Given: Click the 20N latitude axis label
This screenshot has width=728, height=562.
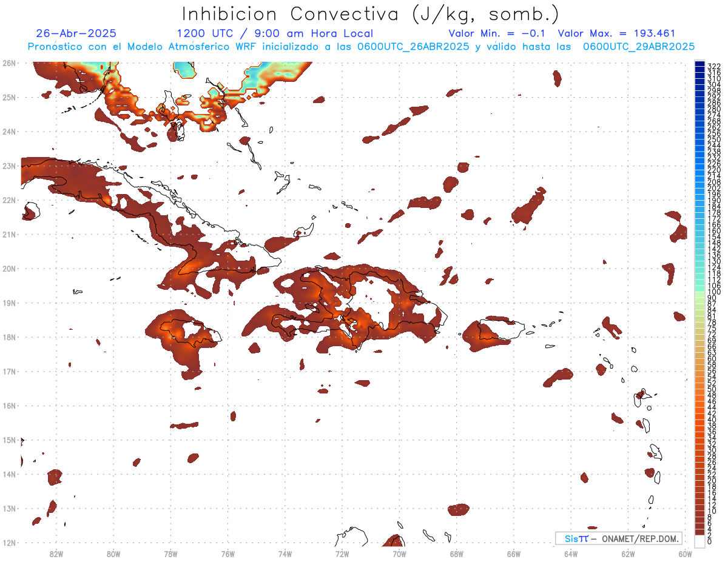Looking at the screenshot, I should coord(10,269).
